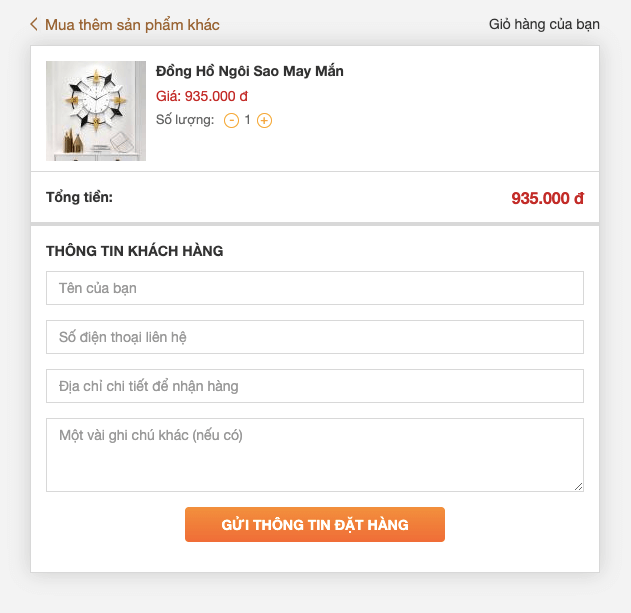Click the 'Số lượng:' label

click(x=185, y=120)
